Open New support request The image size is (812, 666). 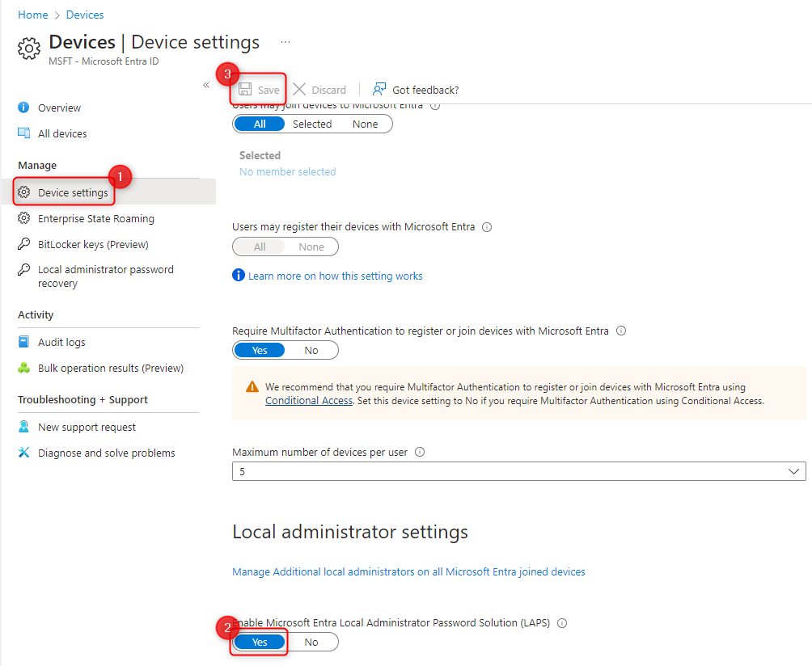tap(87, 427)
